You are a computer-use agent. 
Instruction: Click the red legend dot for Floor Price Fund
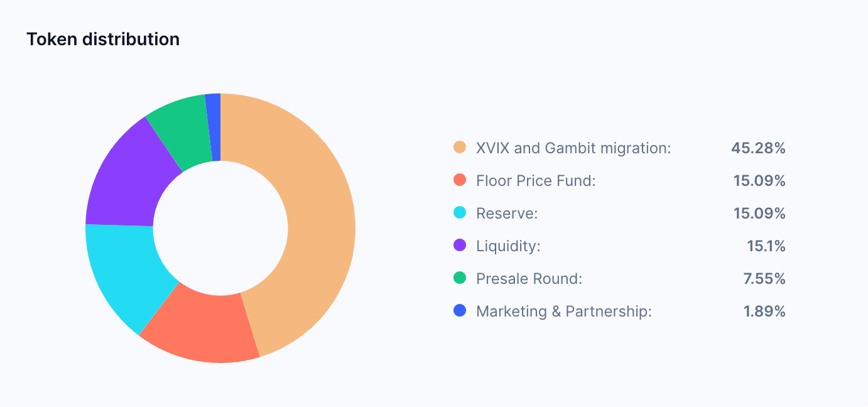point(460,180)
